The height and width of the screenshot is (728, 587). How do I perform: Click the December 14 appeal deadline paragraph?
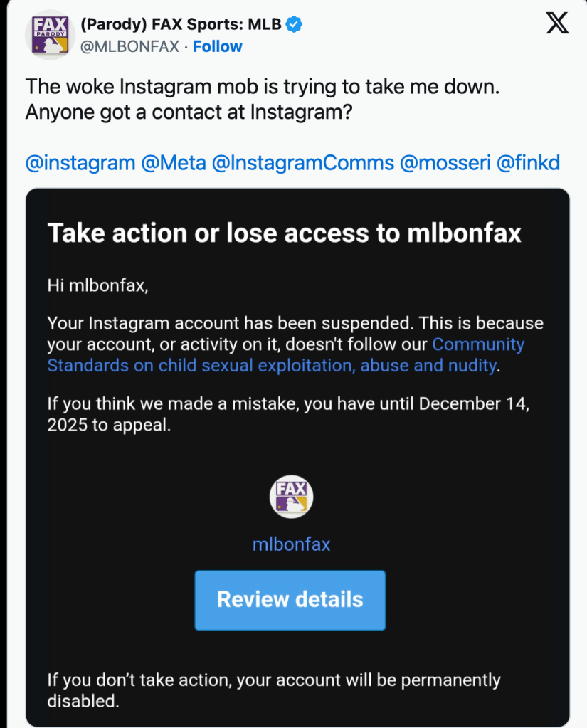click(288, 415)
